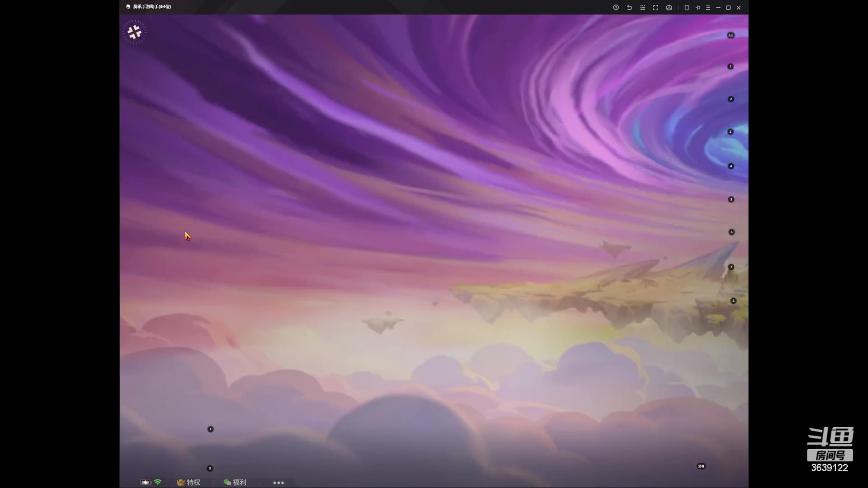This screenshot has height=488, width=868.
Task: Pin the emulator window on top
Action: coord(698,8)
